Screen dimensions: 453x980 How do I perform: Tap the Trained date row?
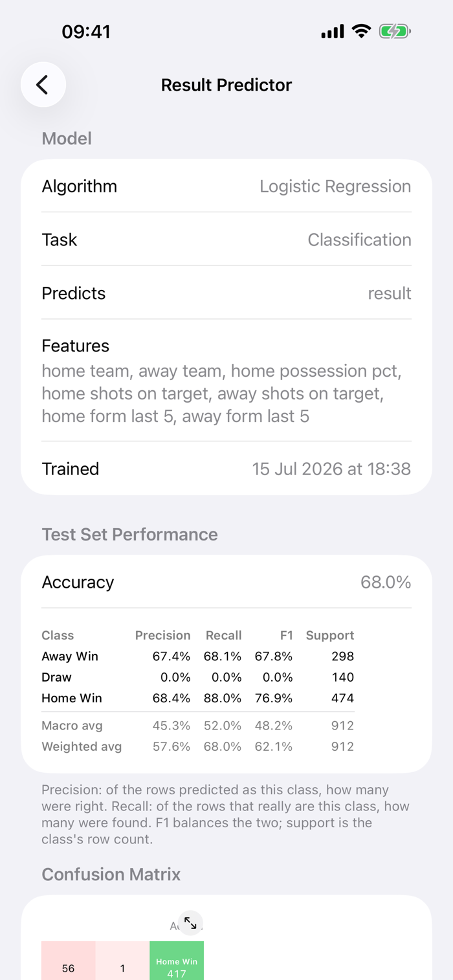pos(226,469)
